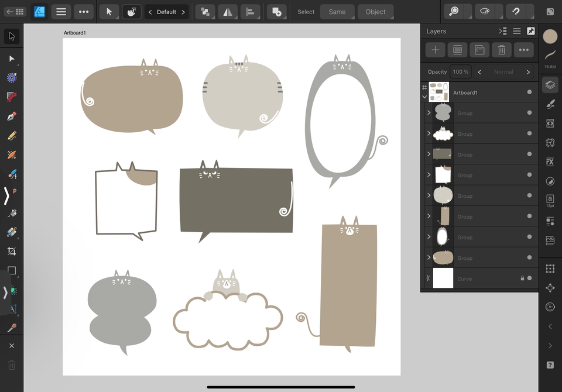Open the Layers panel list menu

click(516, 31)
